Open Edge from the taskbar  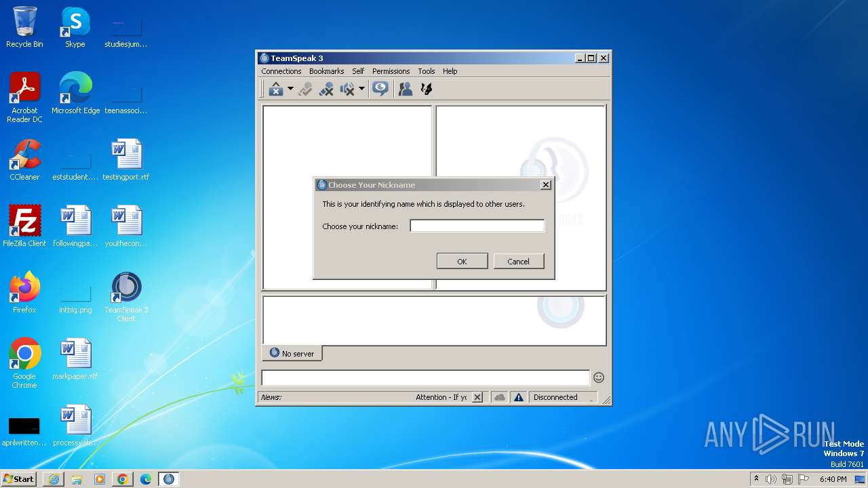tap(146, 479)
